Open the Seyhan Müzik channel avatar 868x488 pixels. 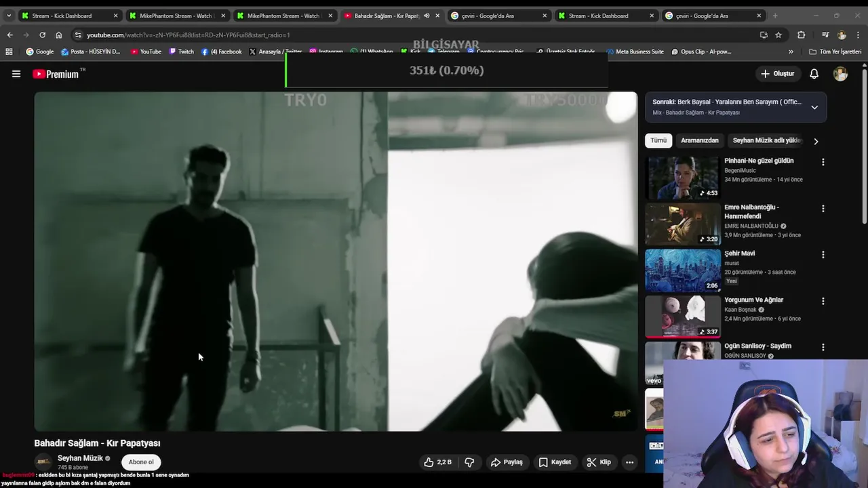43,462
